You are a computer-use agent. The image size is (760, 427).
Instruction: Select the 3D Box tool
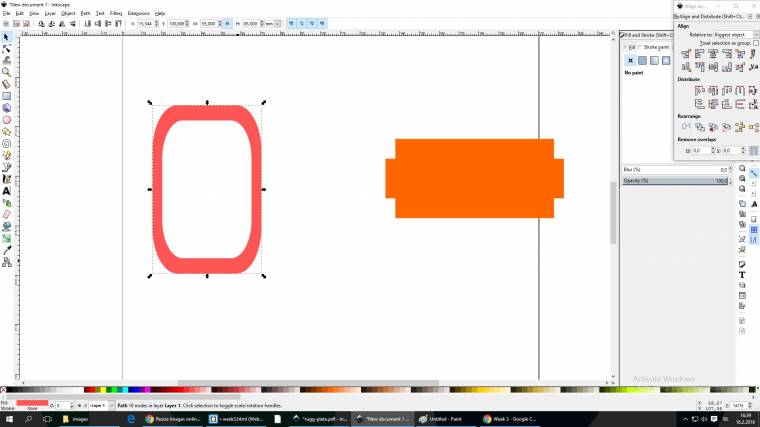point(6,108)
